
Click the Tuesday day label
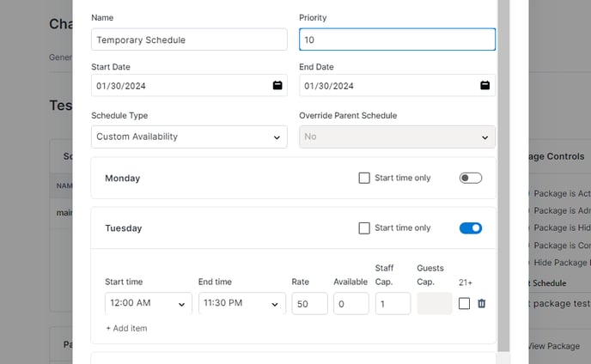coord(124,228)
